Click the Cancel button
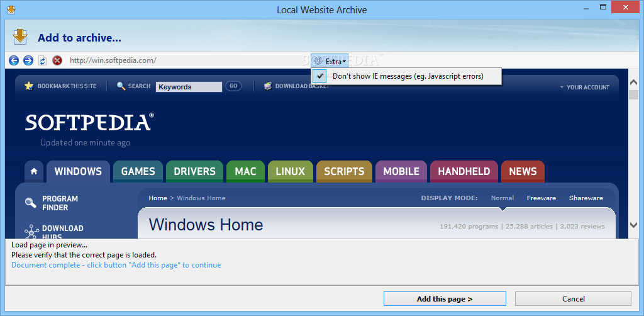This screenshot has width=644, height=316. coord(574,299)
